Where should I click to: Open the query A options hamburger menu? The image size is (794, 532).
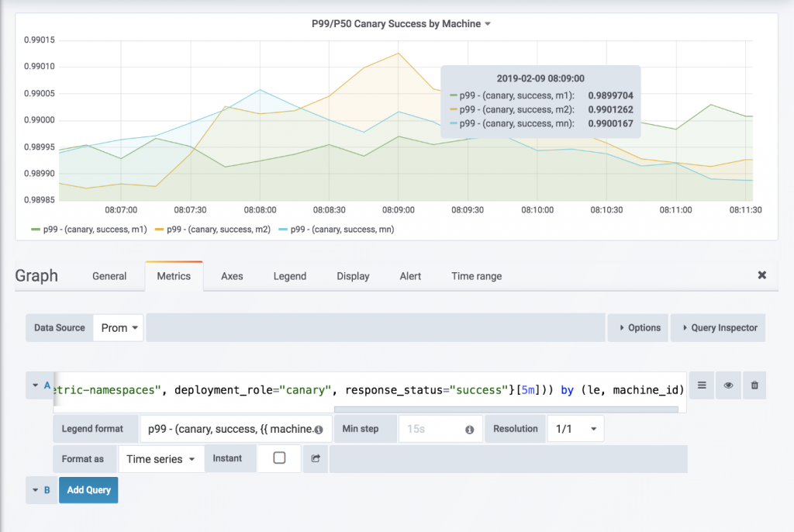702,385
